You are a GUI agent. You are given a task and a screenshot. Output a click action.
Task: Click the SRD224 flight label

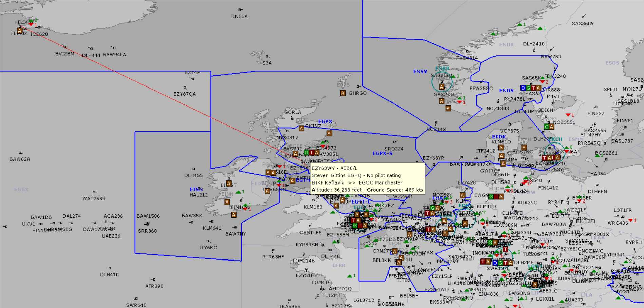(x=394, y=149)
